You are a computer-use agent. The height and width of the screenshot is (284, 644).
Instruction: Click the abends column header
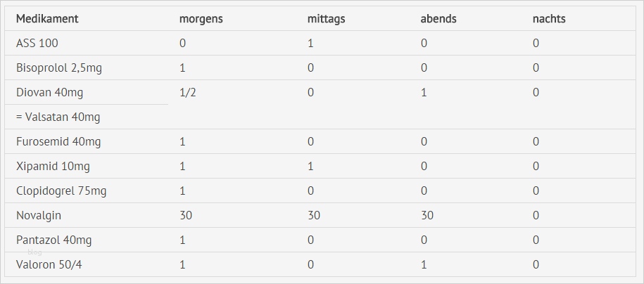coord(438,19)
